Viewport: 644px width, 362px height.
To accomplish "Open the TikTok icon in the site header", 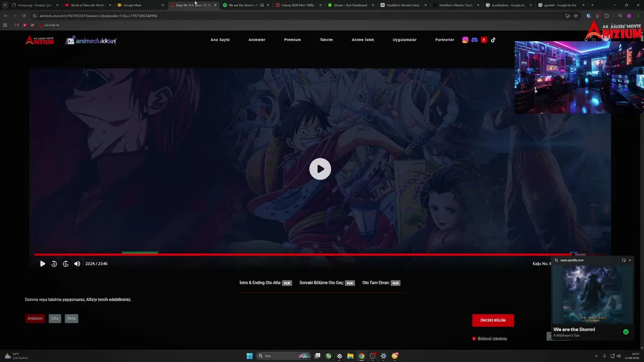I will pos(493,40).
